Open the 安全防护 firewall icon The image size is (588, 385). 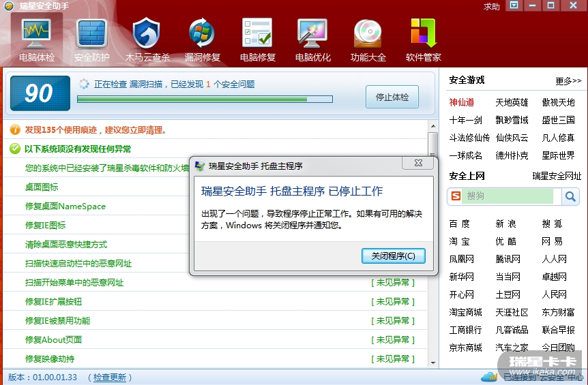click(x=91, y=35)
